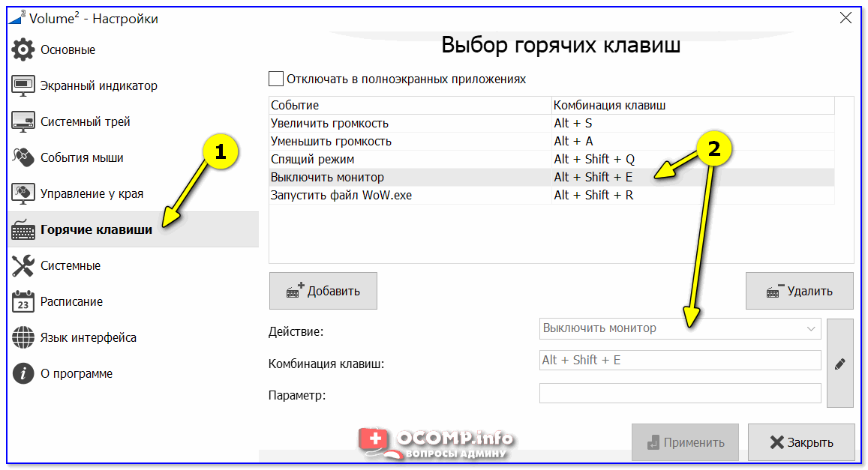The image size is (868, 470).
Task: Click the Добавить button
Action: coord(323,292)
